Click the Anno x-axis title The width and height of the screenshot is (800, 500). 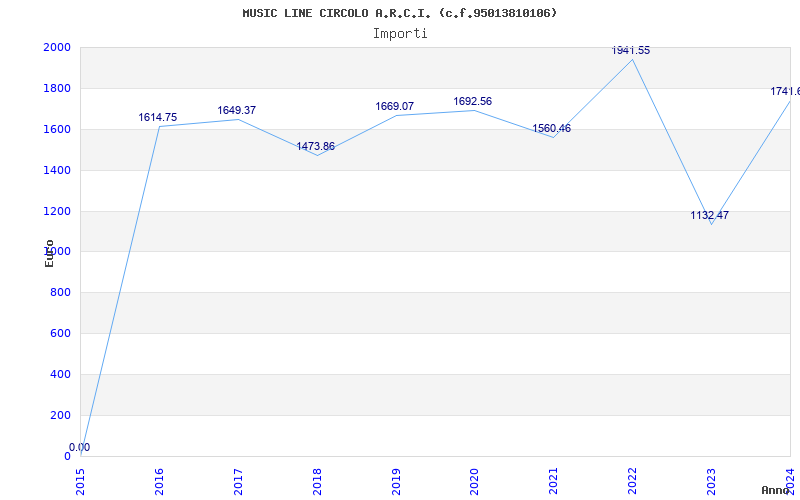(x=774, y=490)
